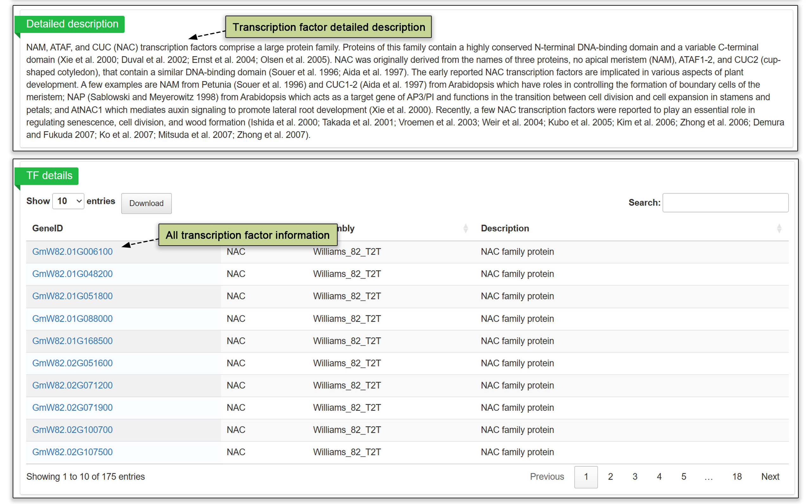Jump to last page 18
The image size is (812, 504).
coord(737,477)
